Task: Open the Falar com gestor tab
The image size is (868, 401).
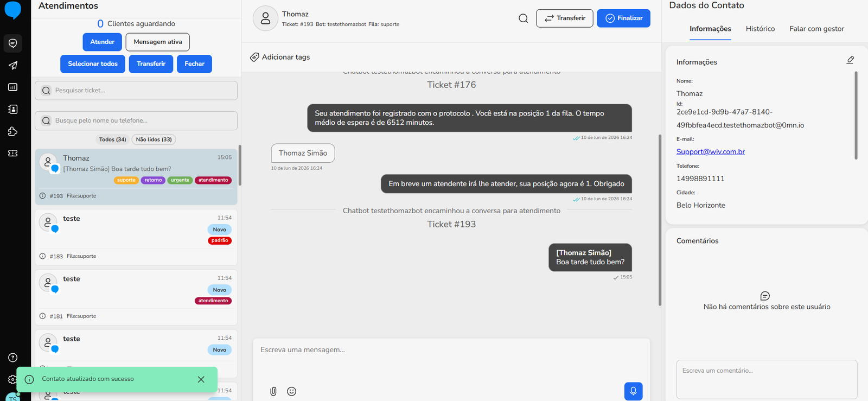Action: tap(816, 29)
